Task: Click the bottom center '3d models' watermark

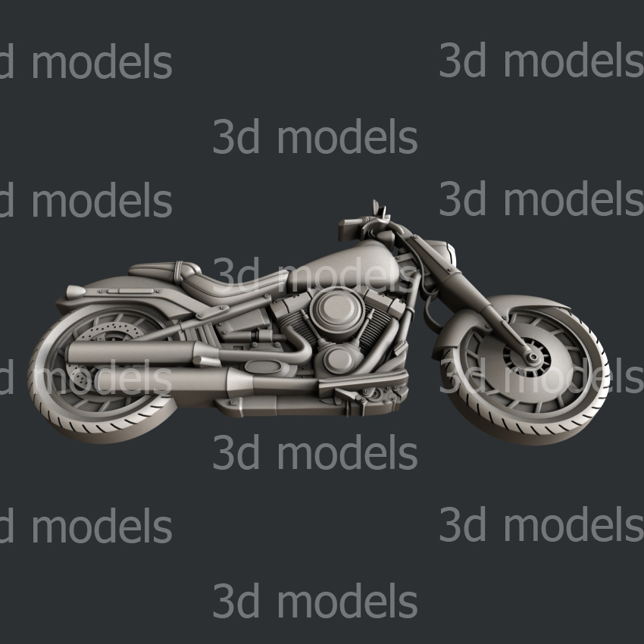Action: [x=315, y=600]
